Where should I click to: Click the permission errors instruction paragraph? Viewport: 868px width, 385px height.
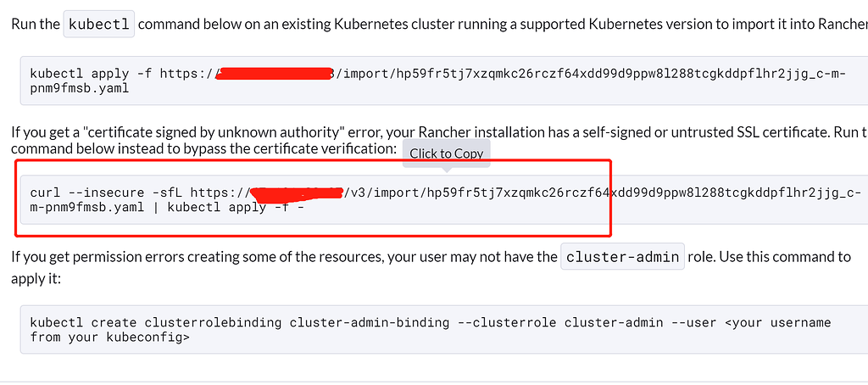pos(431,267)
